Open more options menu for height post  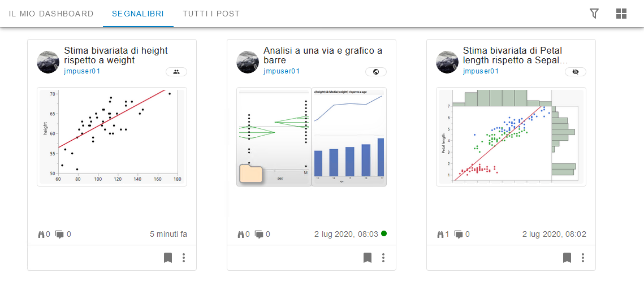pyautogui.click(x=184, y=258)
